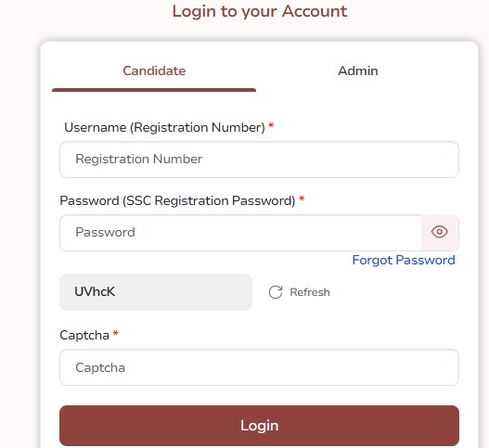Click the Password (SSC Registration Password) label
The width and height of the screenshot is (489, 448).
177,200
